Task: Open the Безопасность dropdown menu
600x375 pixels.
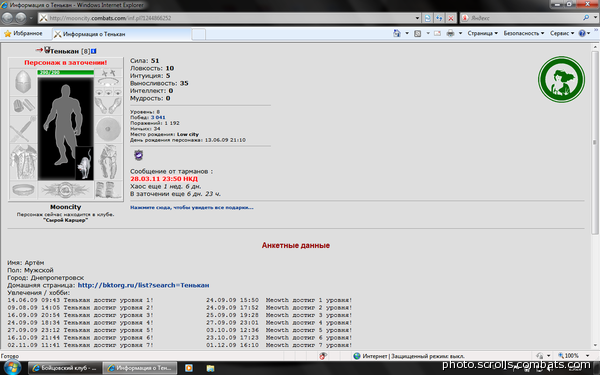Action: coord(523,33)
